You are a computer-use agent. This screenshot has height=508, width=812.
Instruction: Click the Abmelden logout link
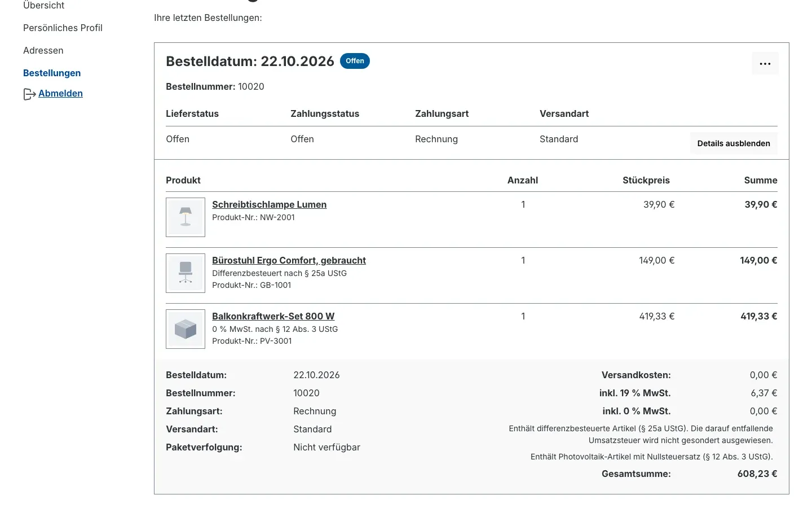point(60,93)
